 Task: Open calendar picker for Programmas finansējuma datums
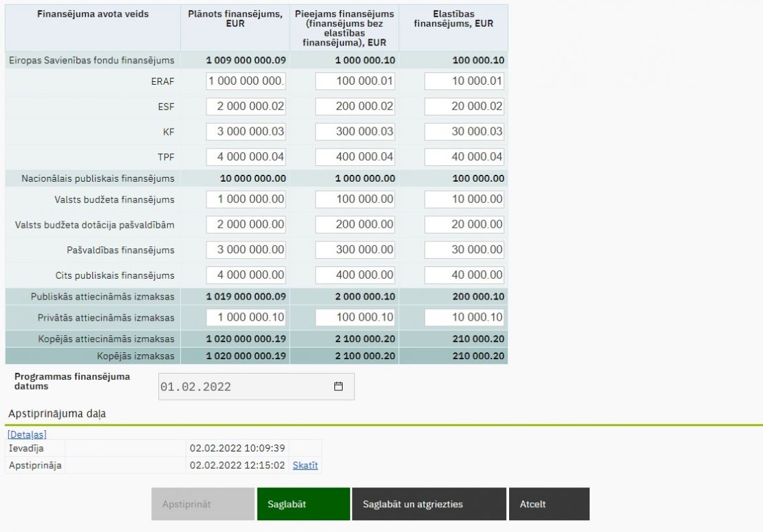coord(338,387)
